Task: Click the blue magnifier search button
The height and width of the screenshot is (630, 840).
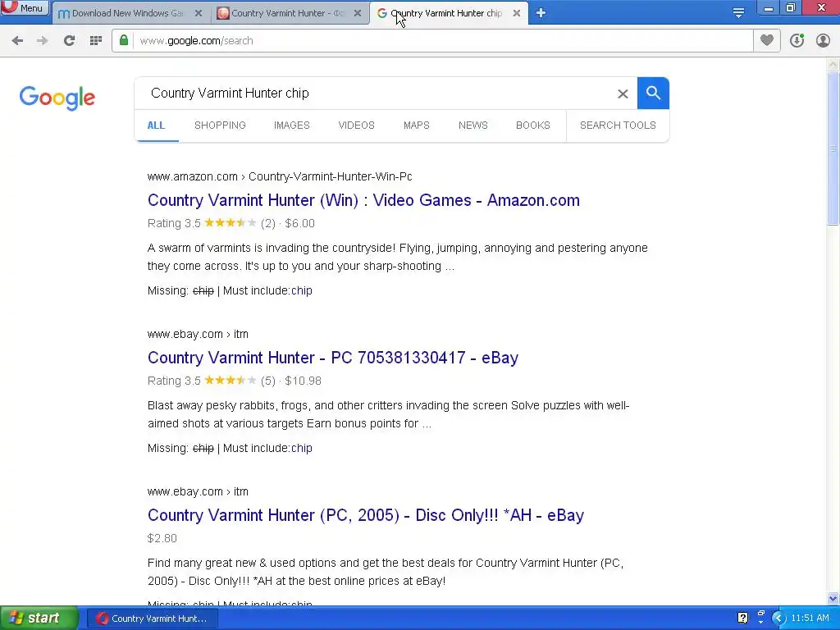Action: pyautogui.click(x=653, y=94)
